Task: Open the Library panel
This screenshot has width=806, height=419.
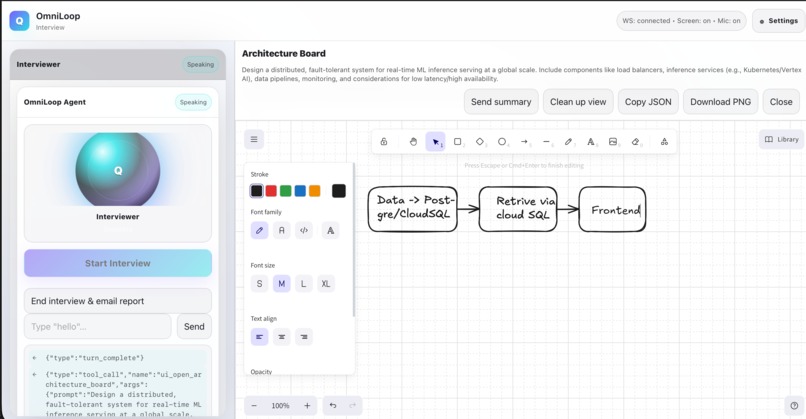Action: pos(781,139)
